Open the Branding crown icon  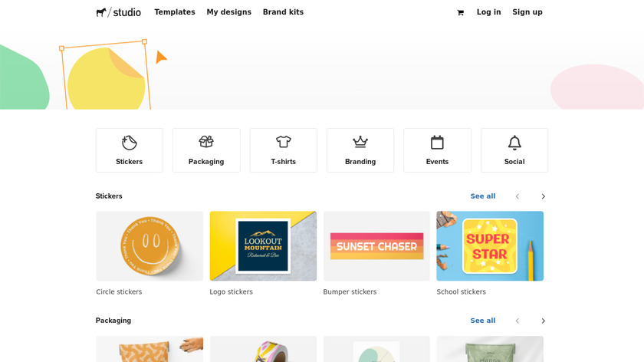click(360, 142)
